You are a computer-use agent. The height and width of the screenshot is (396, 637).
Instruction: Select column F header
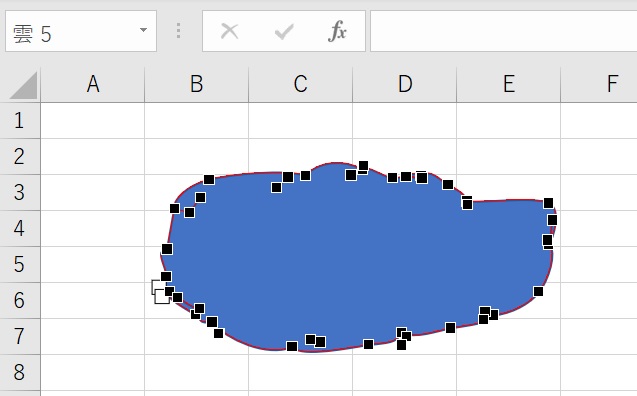(599, 84)
